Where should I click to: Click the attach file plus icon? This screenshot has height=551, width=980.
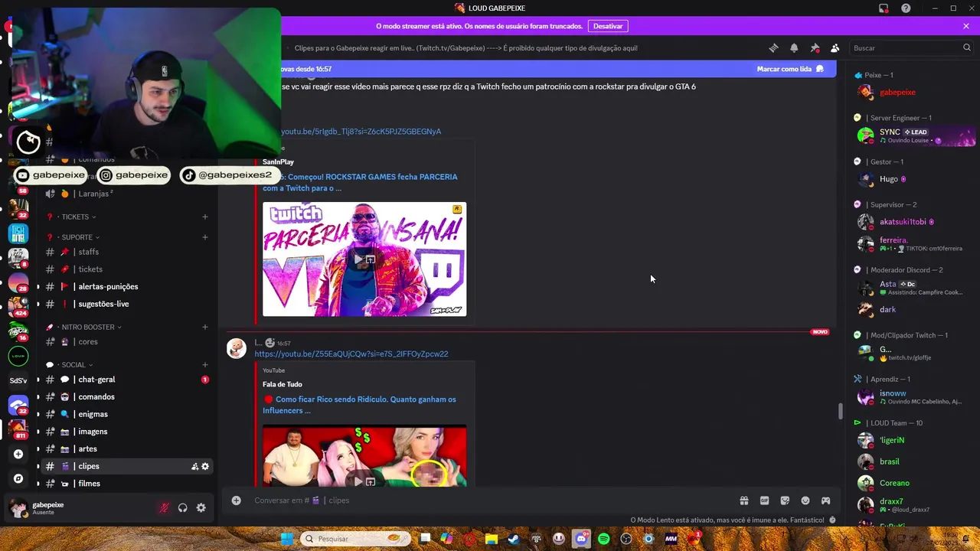tap(237, 500)
